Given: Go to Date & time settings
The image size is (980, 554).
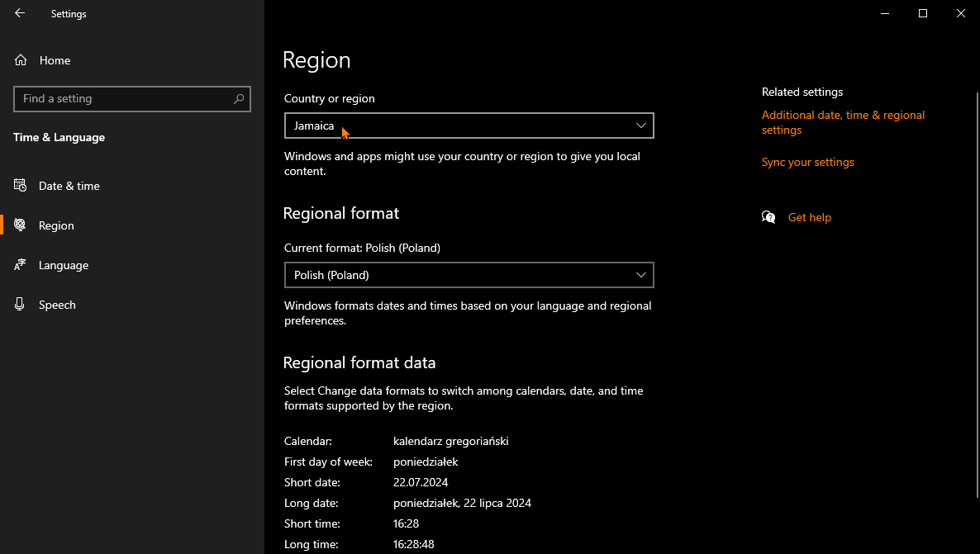Looking at the screenshot, I should pos(69,186).
